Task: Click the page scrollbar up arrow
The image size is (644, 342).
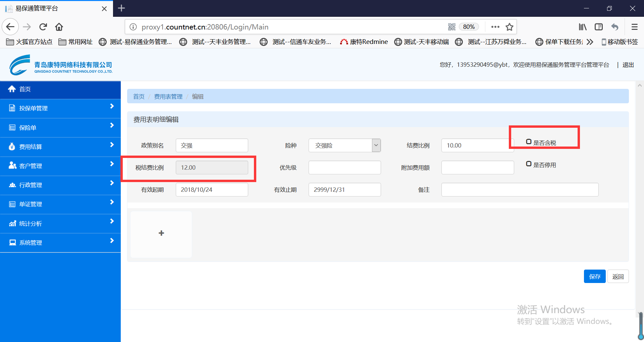Action: pos(640,85)
